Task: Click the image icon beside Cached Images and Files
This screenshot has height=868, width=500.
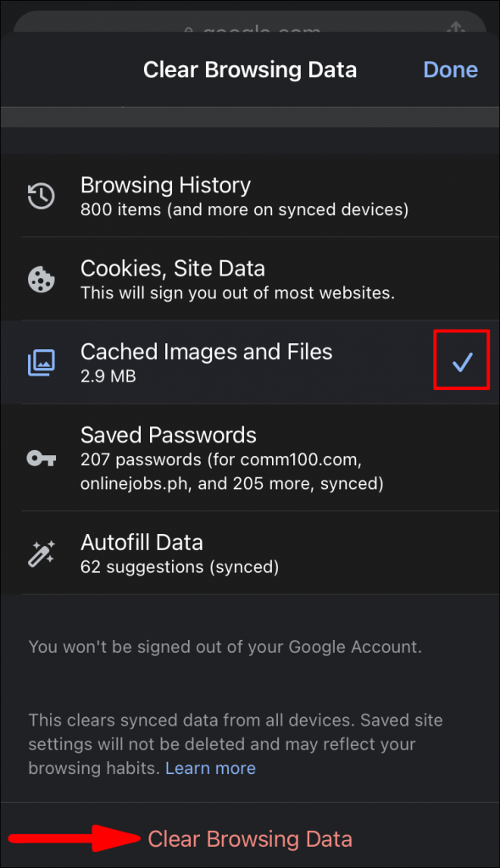Action: pyautogui.click(x=41, y=362)
